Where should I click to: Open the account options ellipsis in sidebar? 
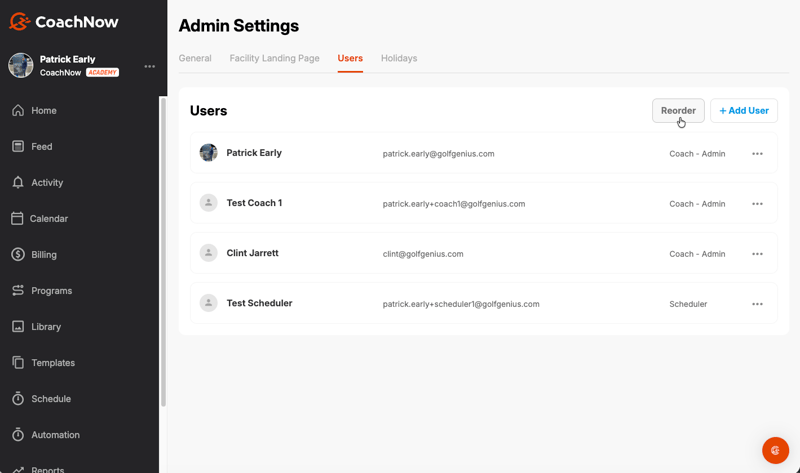click(x=149, y=66)
